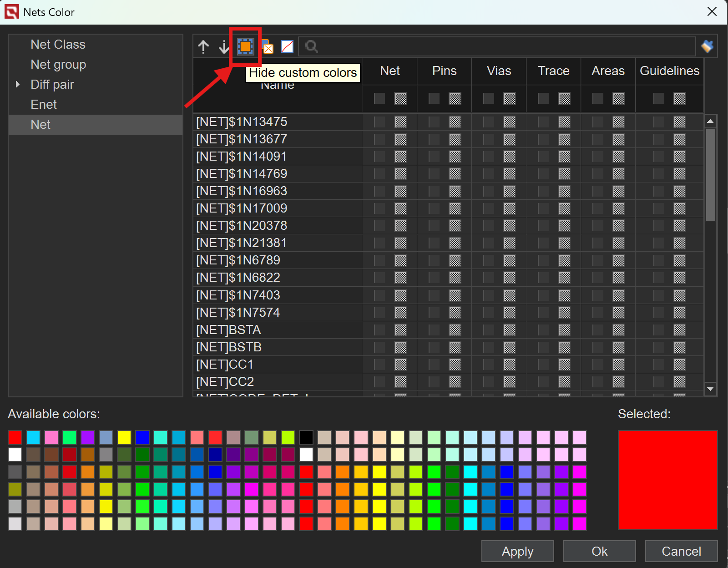Select Enet in the left panel
This screenshot has width=728, height=568.
point(44,105)
